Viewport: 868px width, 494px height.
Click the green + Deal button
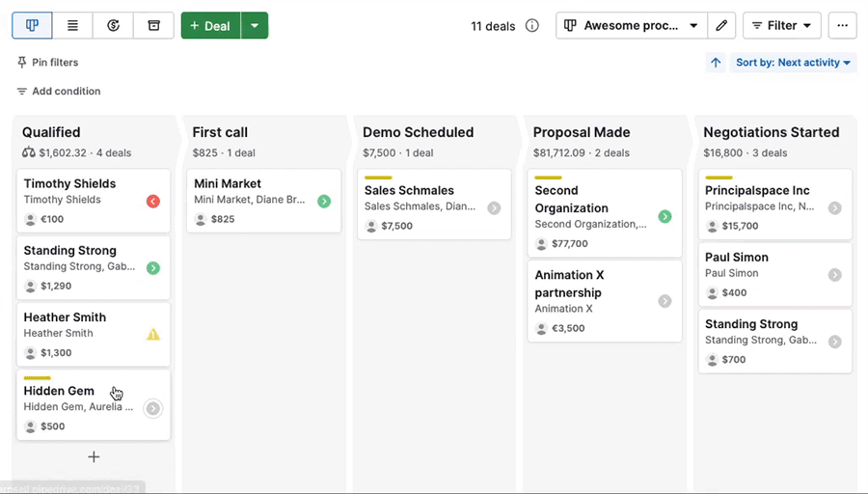point(210,26)
